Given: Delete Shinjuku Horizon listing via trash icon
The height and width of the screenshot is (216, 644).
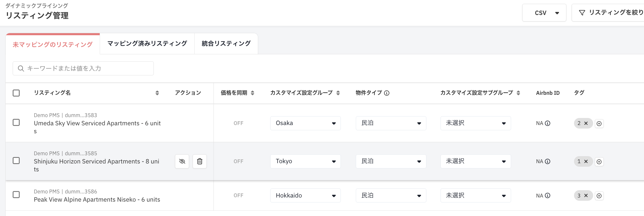Looking at the screenshot, I should coord(200,161).
